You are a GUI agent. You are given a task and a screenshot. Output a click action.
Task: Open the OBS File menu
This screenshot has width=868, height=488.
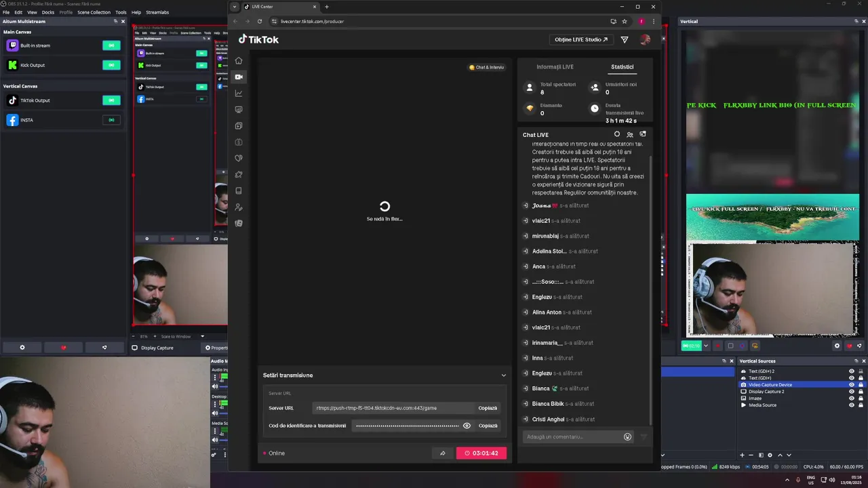(x=6, y=12)
